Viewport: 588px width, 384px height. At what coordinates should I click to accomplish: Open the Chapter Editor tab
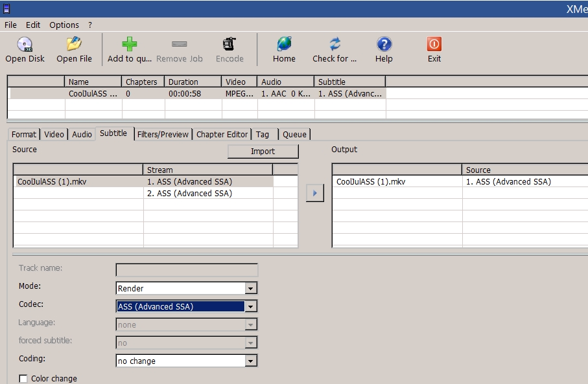tap(222, 134)
